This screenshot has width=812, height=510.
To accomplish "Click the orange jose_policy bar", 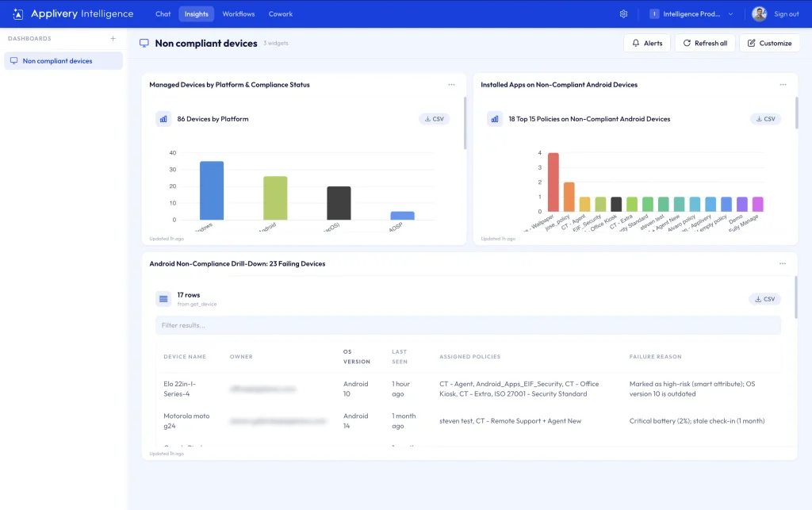I will coord(569,197).
